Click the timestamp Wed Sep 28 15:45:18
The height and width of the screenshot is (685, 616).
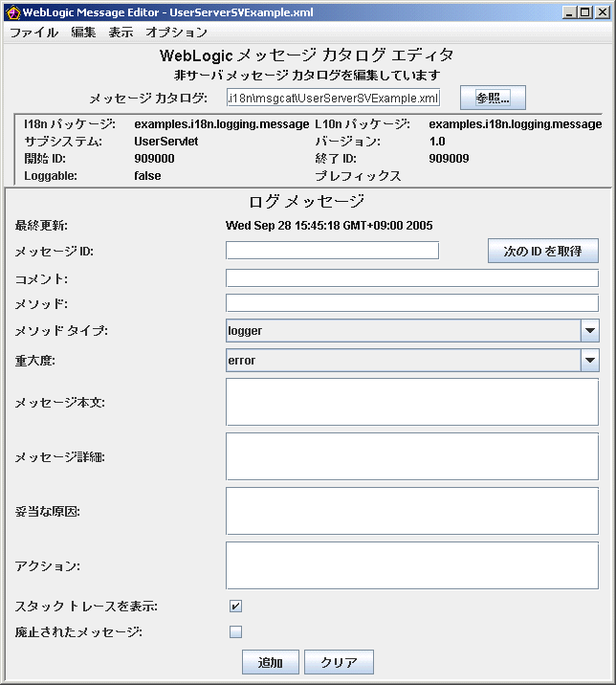point(283,226)
